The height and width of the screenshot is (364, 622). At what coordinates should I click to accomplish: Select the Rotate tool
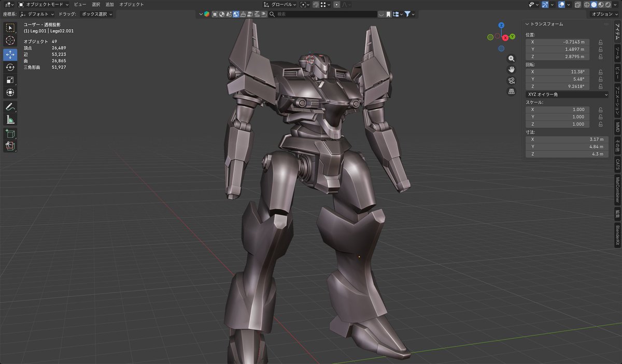(10, 67)
